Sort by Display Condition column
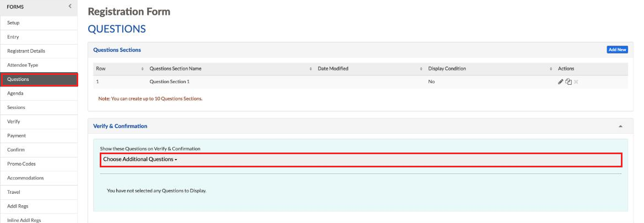 [x=490, y=69]
